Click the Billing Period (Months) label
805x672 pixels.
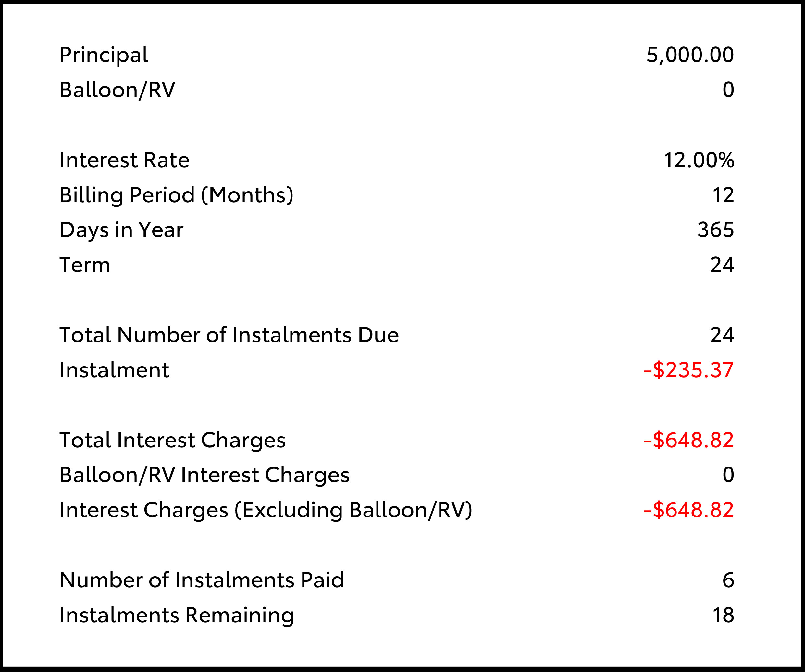click(x=176, y=195)
